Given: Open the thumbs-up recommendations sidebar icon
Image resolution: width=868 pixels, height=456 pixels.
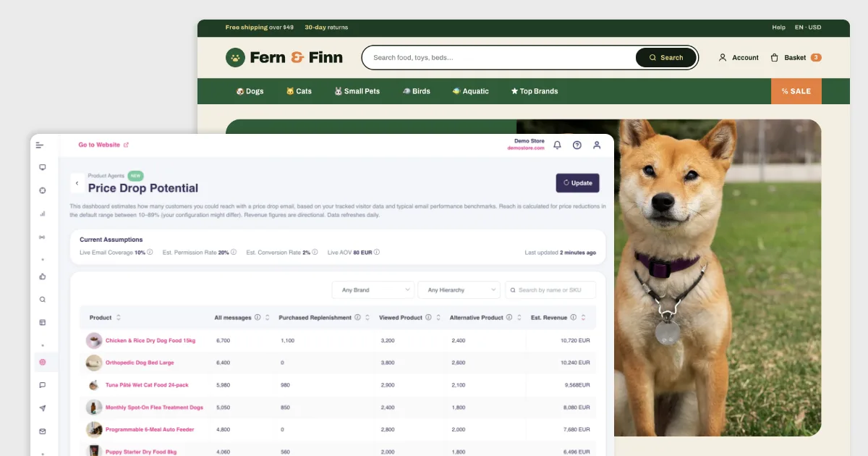Looking at the screenshot, I should (x=43, y=276).
